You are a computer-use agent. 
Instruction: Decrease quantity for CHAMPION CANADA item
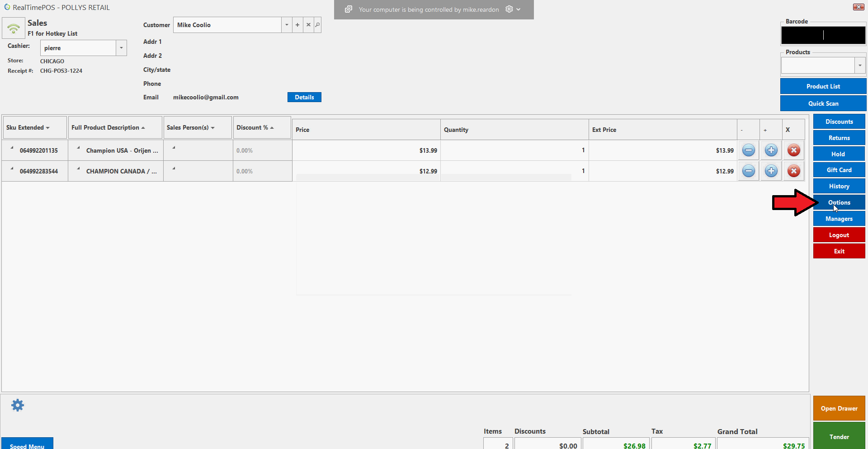749,171
